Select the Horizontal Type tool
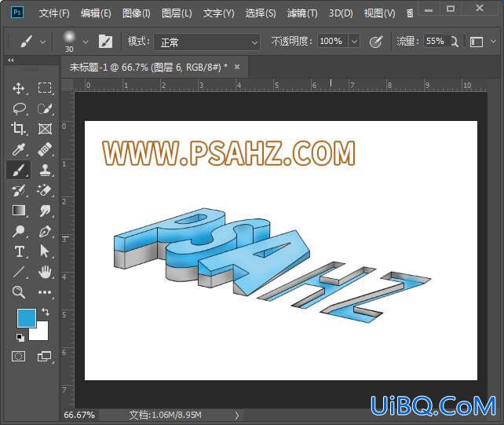The height and width of the screenshot is (425, 504). (20, 251)
